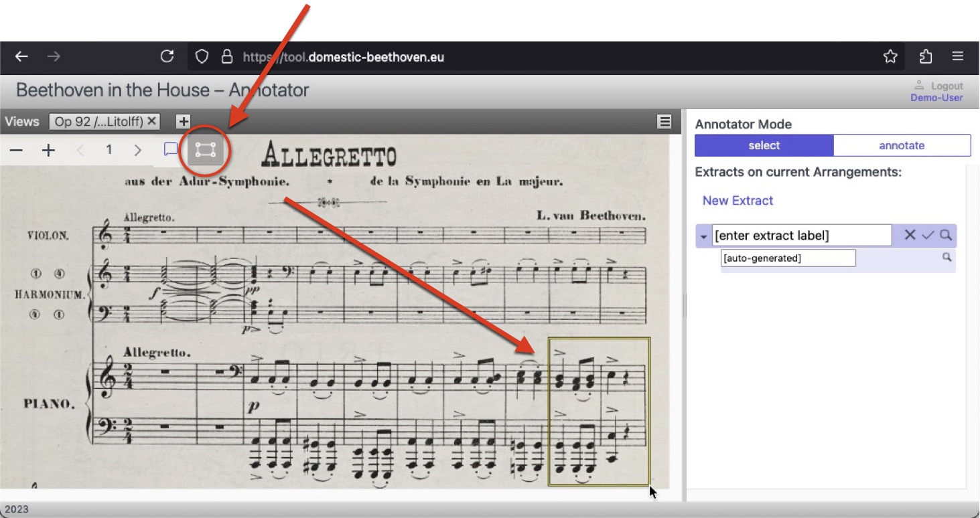Open the shield tracking protection icon
This screenshot has width=980, height=518.
[202, 57]
